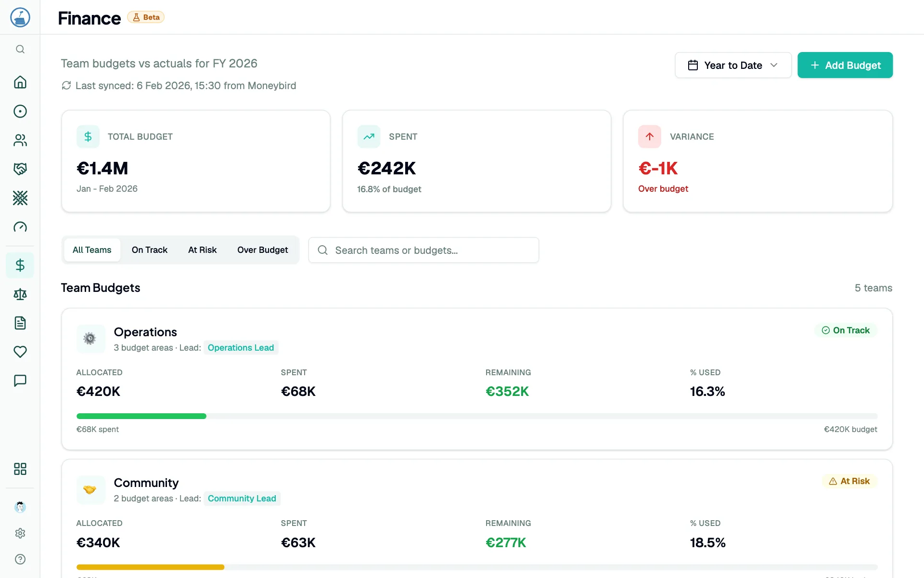The width and height of the screenshot is (924, 578).
Task: Go to Home via sidebar house icon
Action: coord(20,82)
